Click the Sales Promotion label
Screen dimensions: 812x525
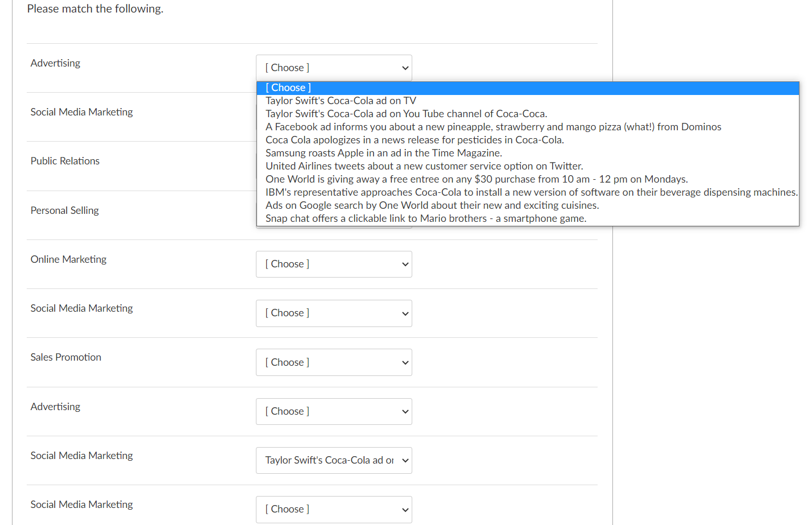[x=65, y=357]
